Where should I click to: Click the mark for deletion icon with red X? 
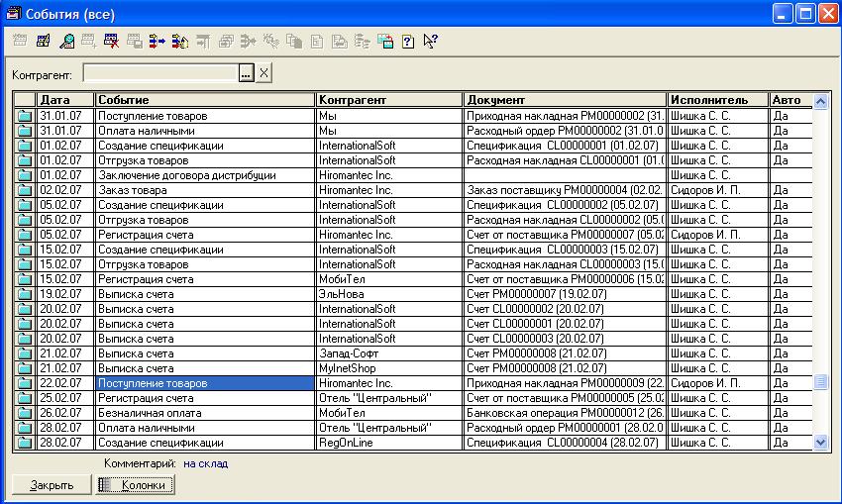pyautogui.click(x=112, y=41)
